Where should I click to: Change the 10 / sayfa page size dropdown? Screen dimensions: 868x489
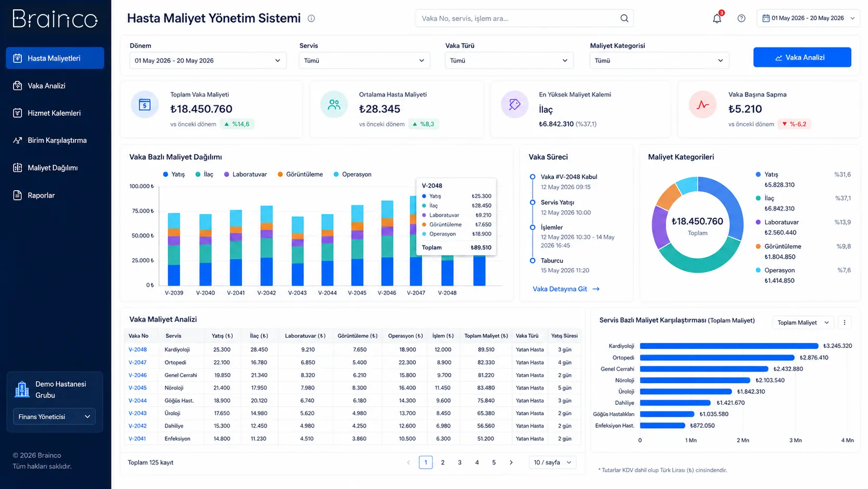(x=552, y=462)
